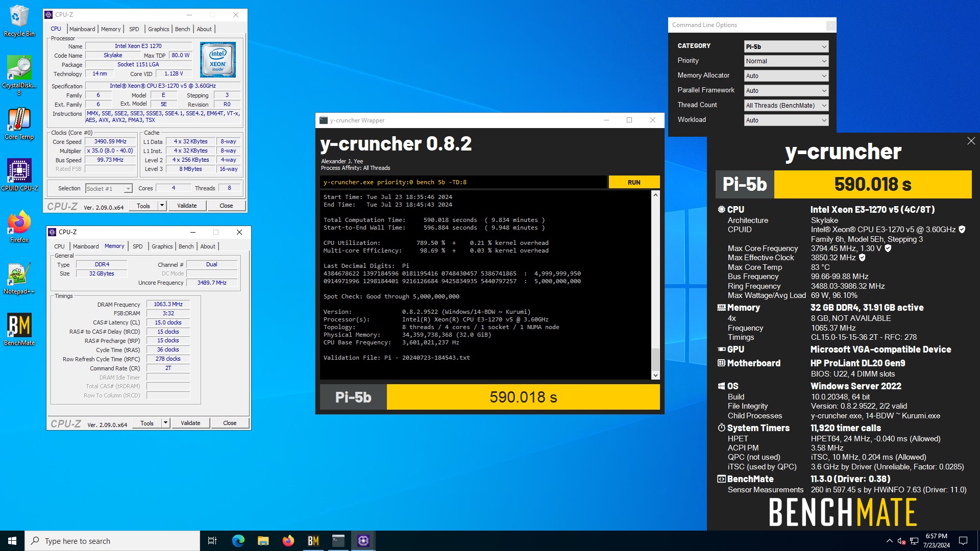Open Graphics tab in top CPU-Z window

pyautogui.click(x=158, y=29)
